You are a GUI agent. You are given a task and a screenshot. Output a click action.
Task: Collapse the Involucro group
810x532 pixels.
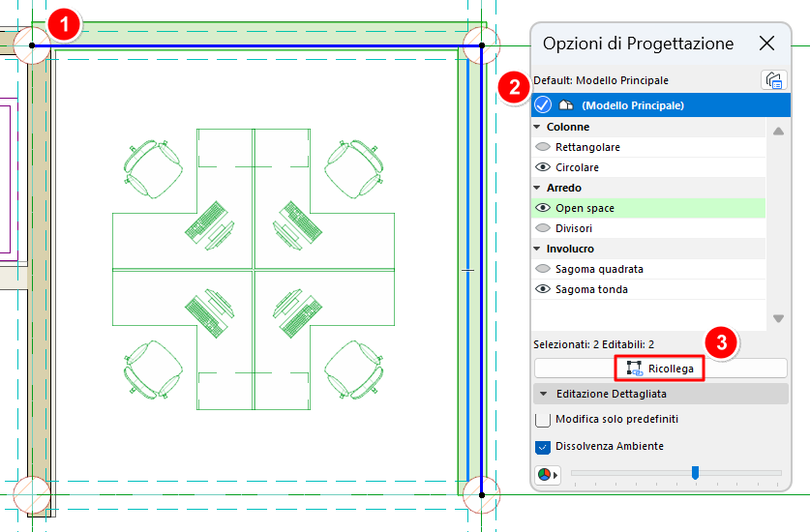tap(537, 249)
